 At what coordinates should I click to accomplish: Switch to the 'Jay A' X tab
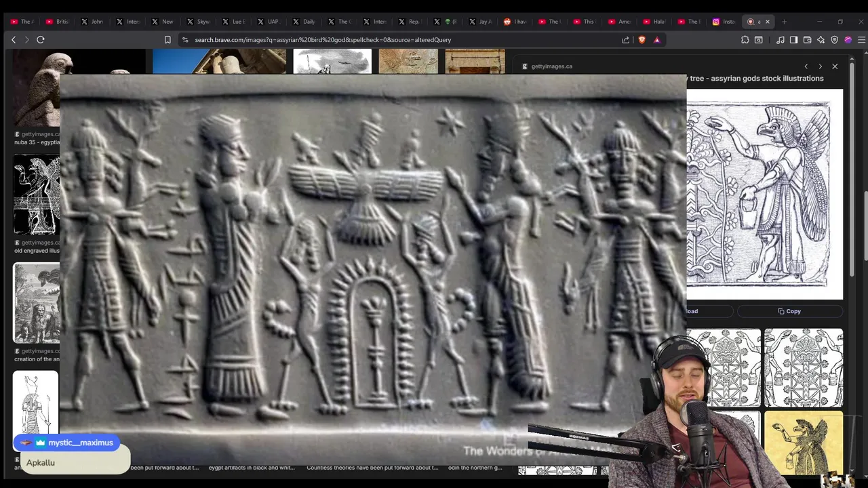479,22
